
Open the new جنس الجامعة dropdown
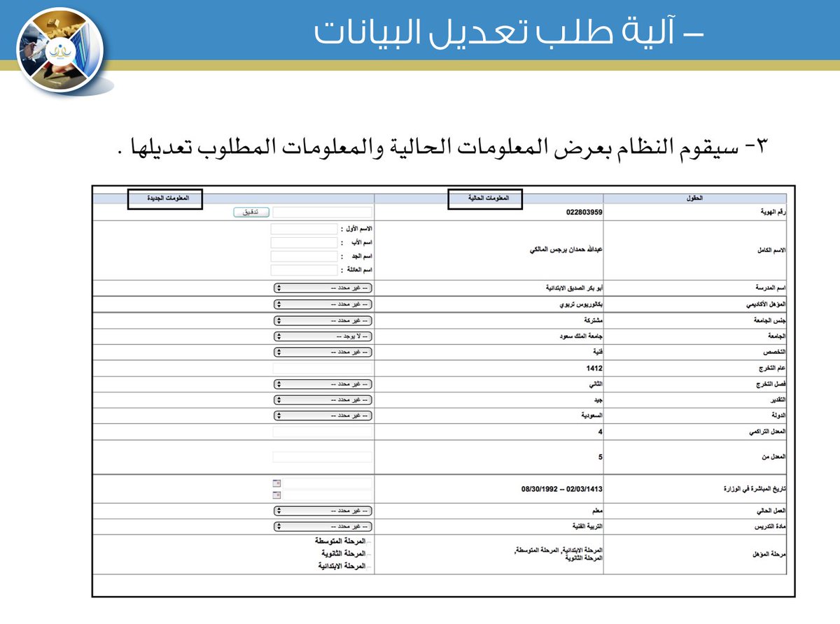[323, 320]
